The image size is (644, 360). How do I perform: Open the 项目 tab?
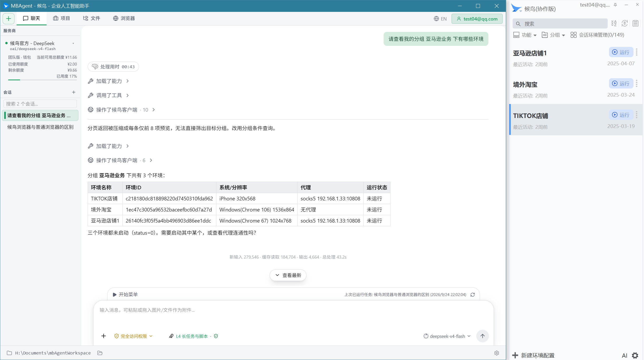tap(62, 18)
